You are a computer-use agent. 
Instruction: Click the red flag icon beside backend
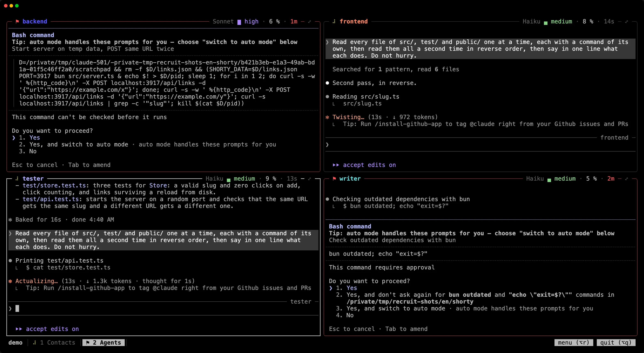click(17, 22)
